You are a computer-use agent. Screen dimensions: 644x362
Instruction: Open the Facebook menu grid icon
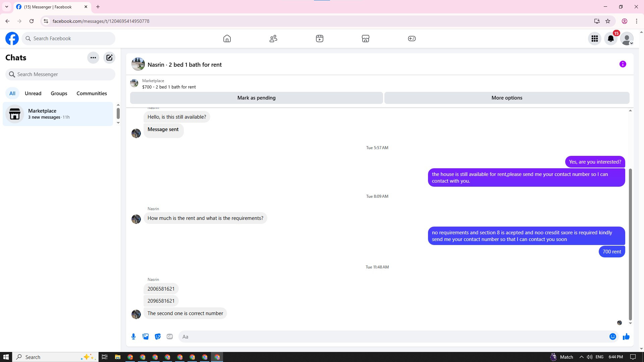click(594, 39)
